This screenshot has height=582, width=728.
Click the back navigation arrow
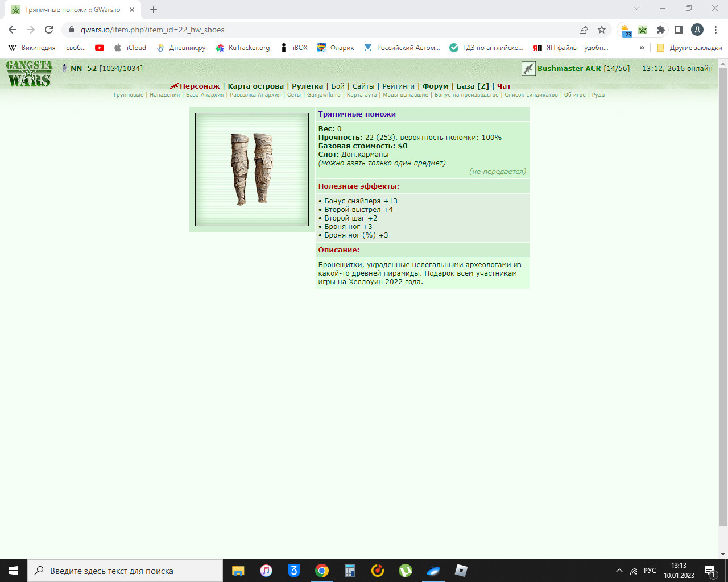(13, 30)
